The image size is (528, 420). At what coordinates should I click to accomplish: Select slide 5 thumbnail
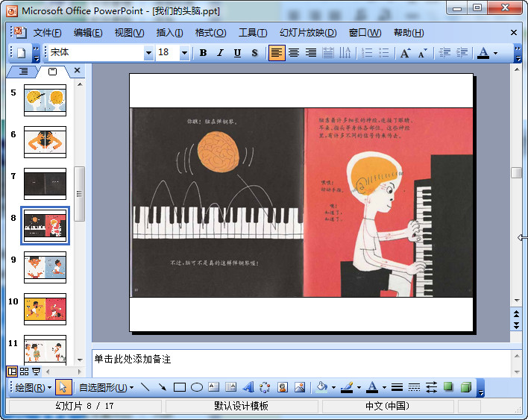(45, 101)
